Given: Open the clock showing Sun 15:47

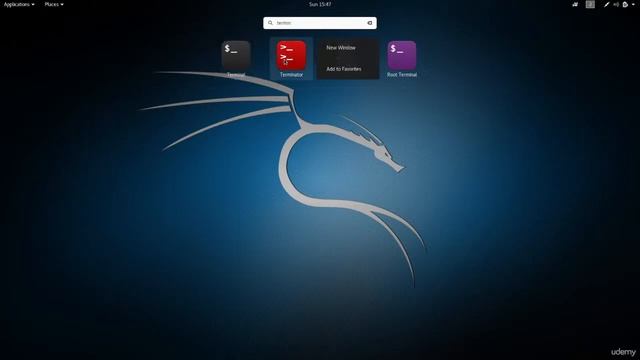Looking at the screenshot, I should coord(320,4).
